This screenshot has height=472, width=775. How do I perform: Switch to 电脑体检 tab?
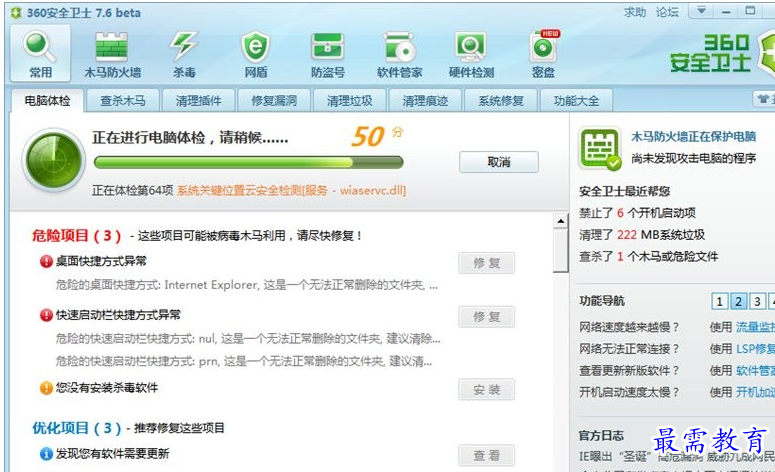47,101
